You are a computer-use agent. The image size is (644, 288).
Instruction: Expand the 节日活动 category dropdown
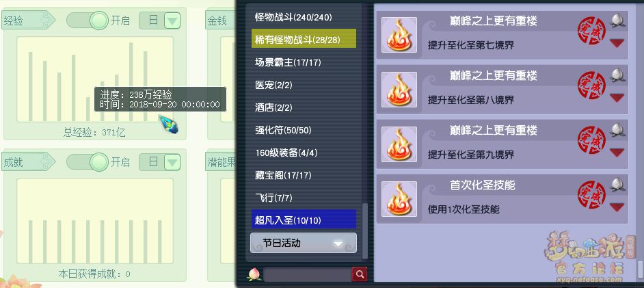[x=304, y=243]
